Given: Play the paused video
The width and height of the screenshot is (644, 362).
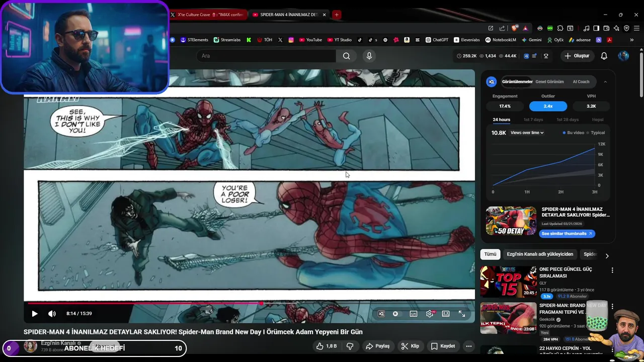Looking at the screenshot, I should pos(35,314).
